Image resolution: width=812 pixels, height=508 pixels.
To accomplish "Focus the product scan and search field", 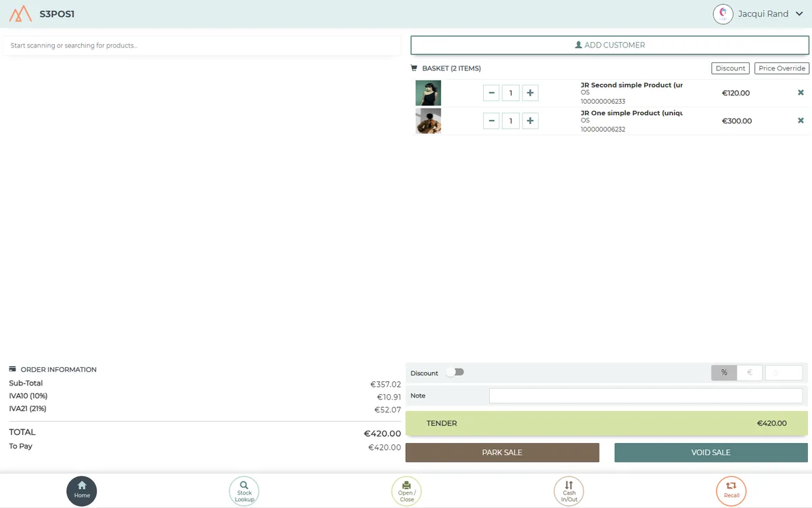I will coord(202,45).
